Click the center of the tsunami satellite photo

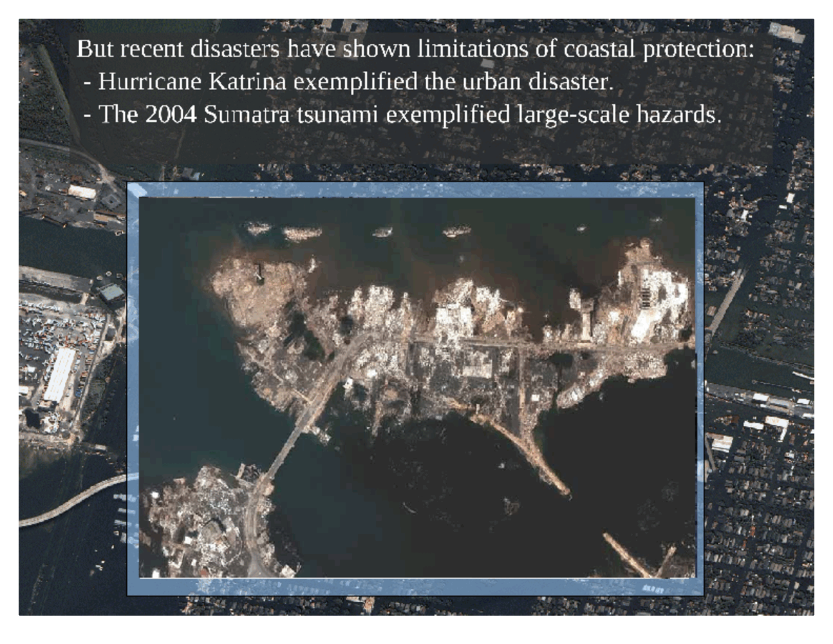tap(417, 388)
